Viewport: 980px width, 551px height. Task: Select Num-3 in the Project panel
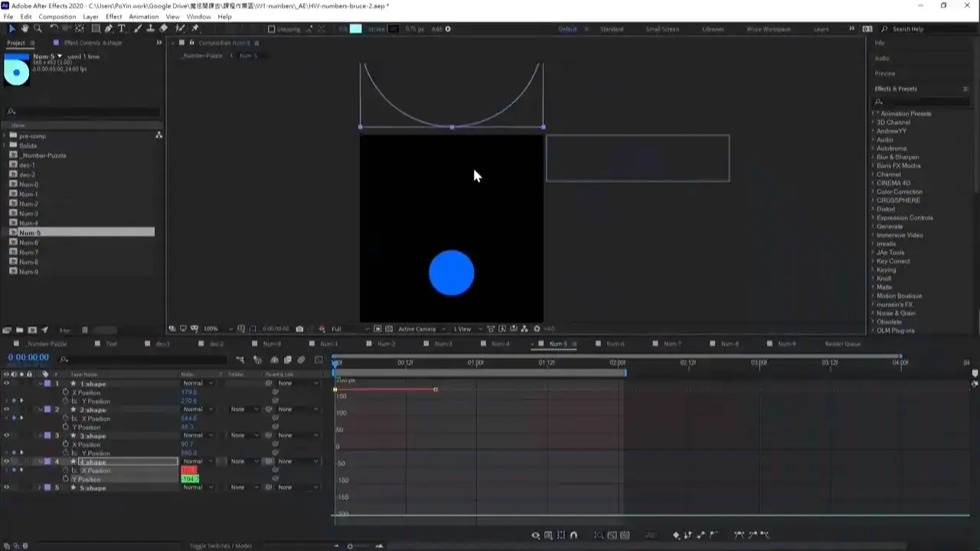(x=28, y=214)
